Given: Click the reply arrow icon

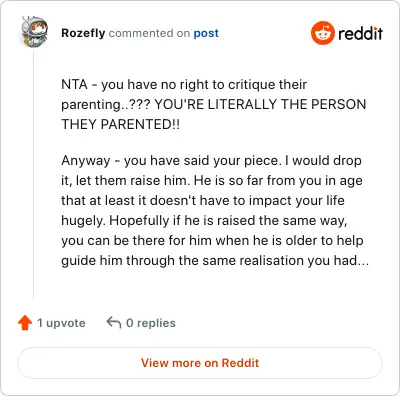Looking at the screenshot, I should pos(114,323).
